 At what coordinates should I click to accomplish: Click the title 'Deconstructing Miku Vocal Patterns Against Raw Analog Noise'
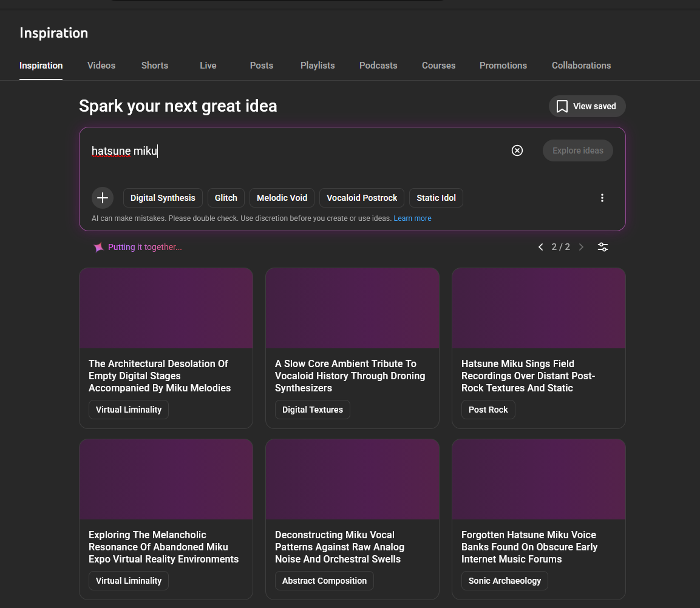pyautogui.click(x=339, y=547)
